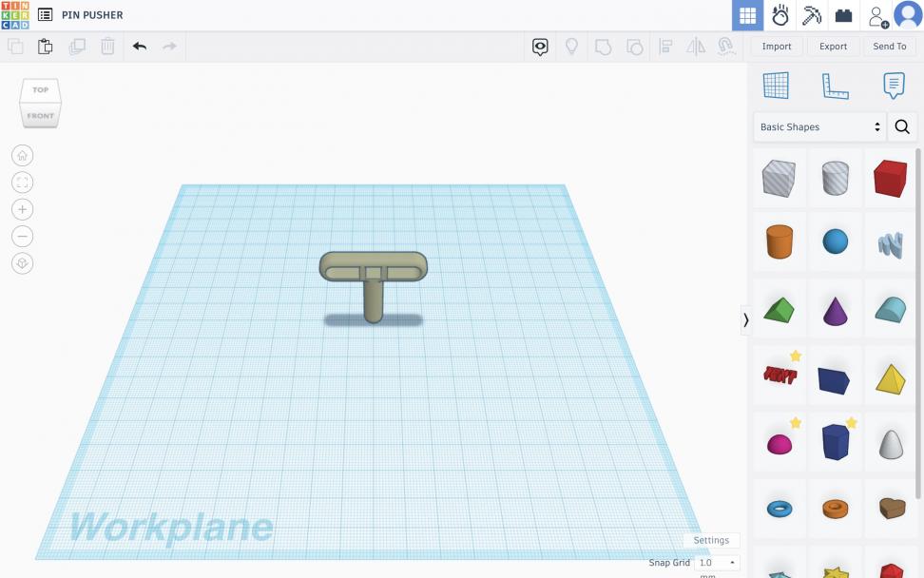Zoom in using the plus button
924x578 pixels.
click(23, 209)
